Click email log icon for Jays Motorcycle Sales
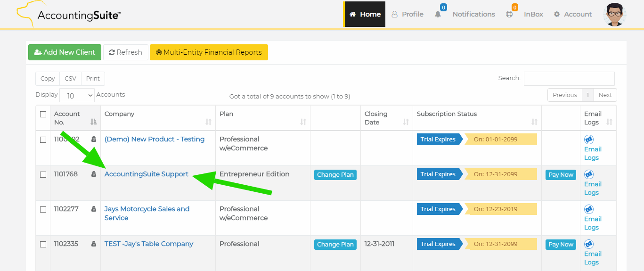The height and width of the screenshot is (271, 644). pyautogui.click(x=589, y=209)
